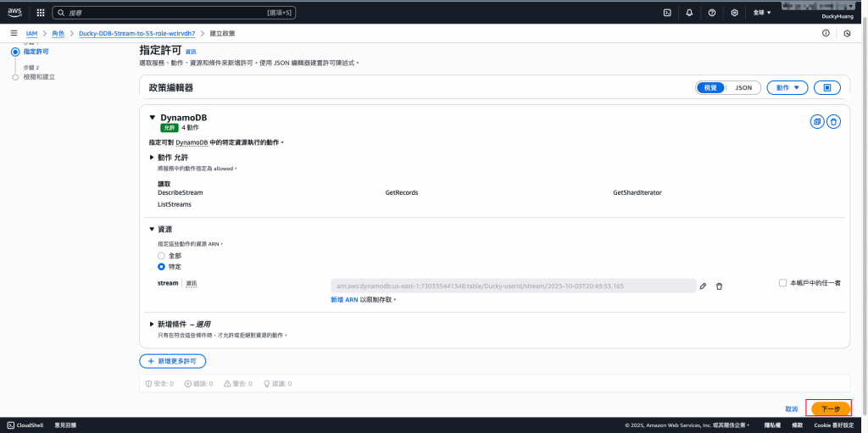
Task: Open the notifications bell
Action: (x=689, y=12)
